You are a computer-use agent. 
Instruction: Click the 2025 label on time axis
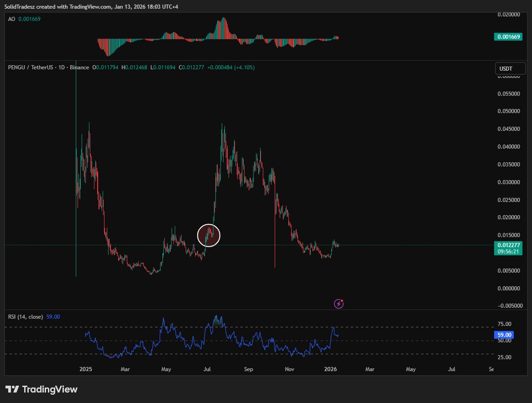[x=85, y=369]
